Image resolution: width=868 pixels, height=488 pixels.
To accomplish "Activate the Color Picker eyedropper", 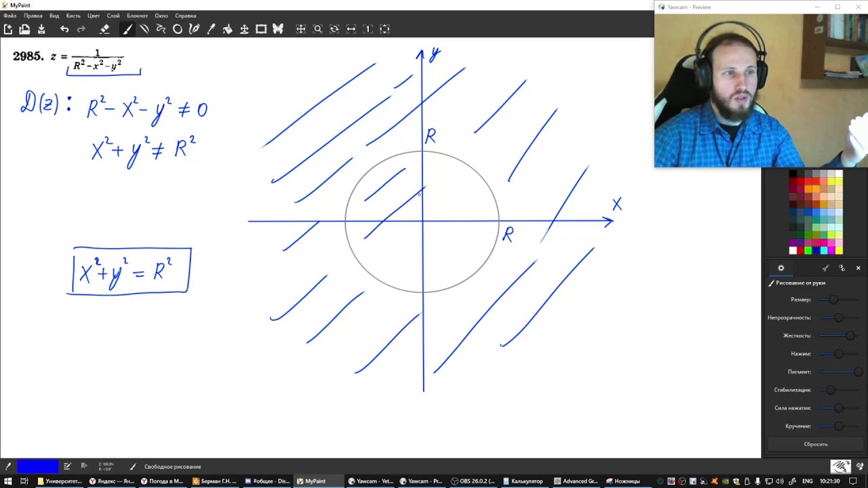I will [x=211, y=29].
